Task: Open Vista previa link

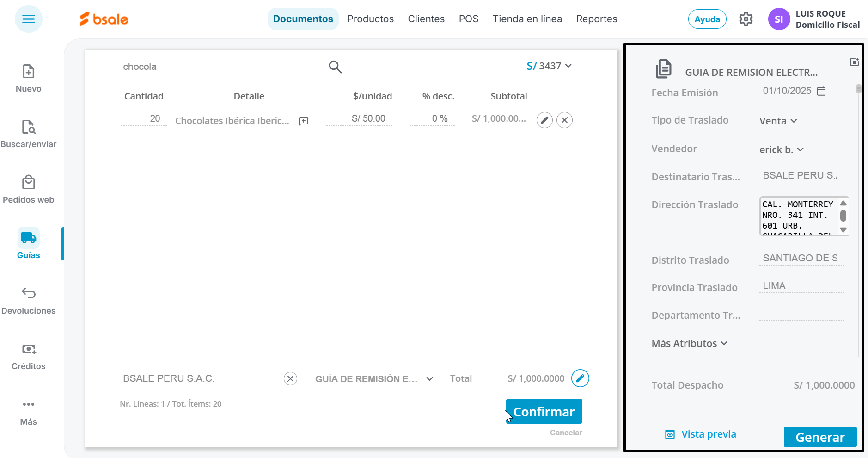Action: coord(701,434)
